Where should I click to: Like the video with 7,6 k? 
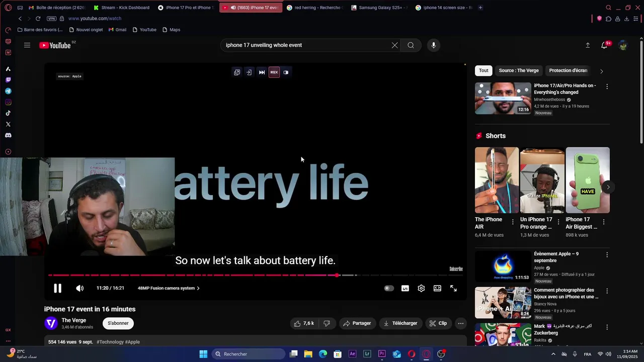tap(304, 323)
